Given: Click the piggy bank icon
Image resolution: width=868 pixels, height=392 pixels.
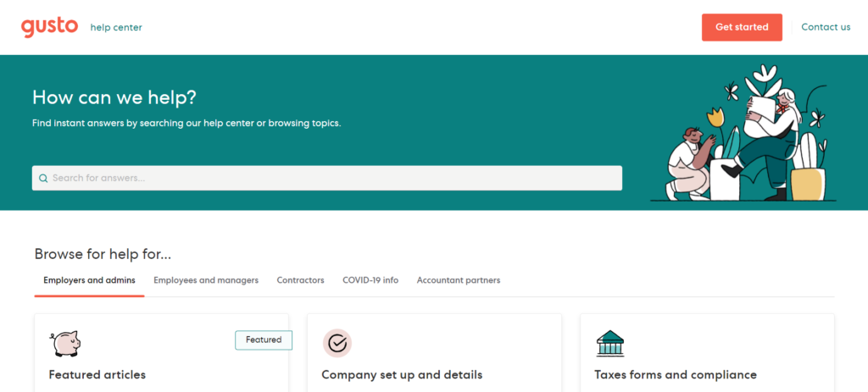Looking at the screenshot, I should coord(64,343).
